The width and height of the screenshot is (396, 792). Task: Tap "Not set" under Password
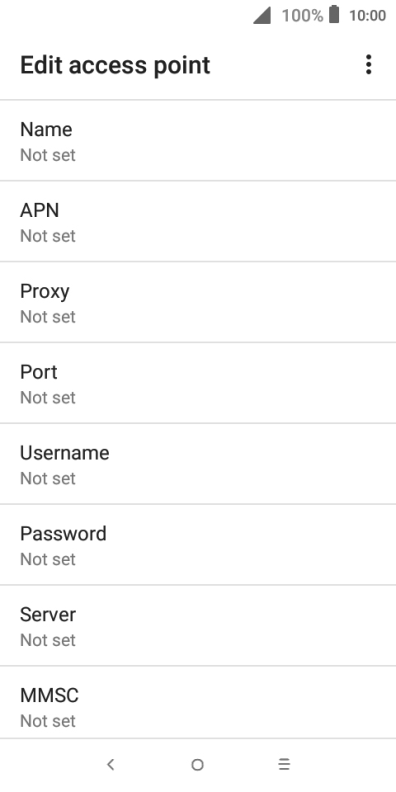coord(48,559)
